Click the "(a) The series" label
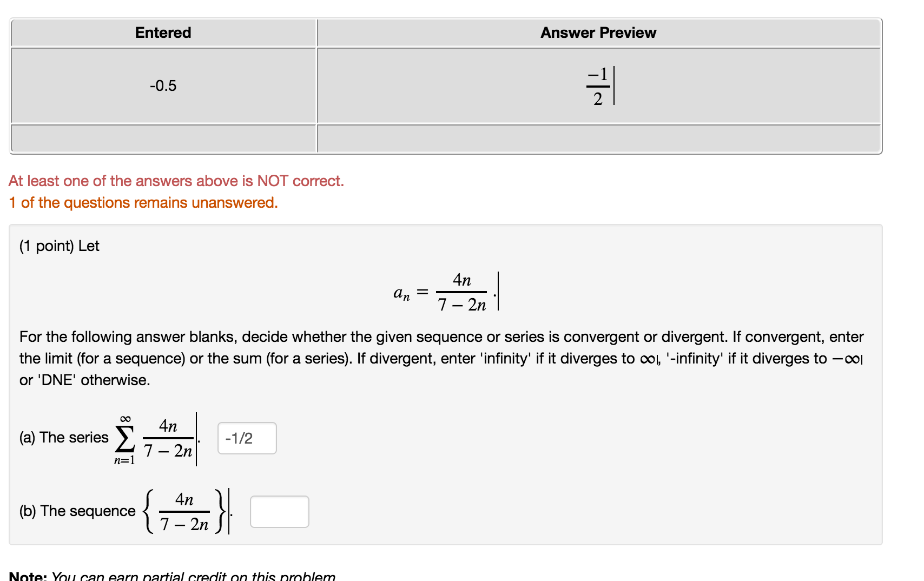This screenshot has height=581, width=924. tap(64, 438)
